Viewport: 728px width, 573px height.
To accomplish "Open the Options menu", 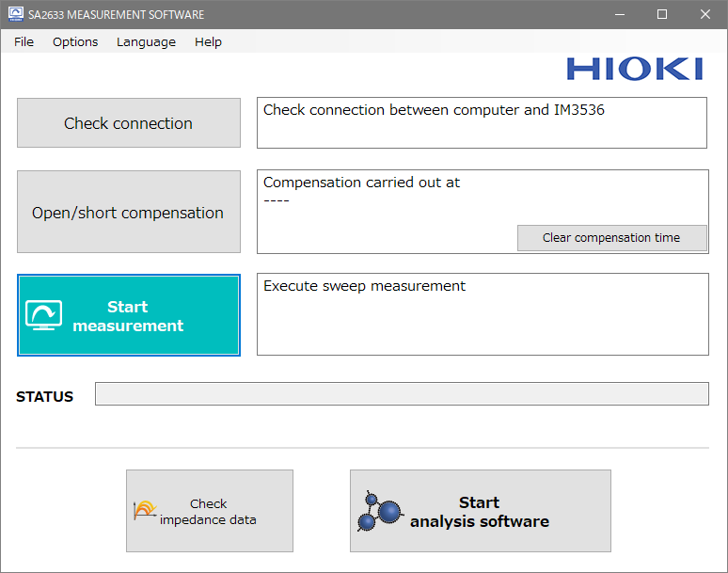I will pos(75,41).
